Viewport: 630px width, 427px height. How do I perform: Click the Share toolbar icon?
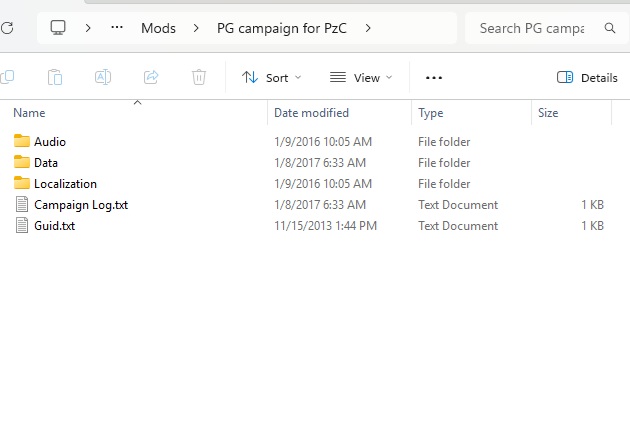tap(151, 77)
